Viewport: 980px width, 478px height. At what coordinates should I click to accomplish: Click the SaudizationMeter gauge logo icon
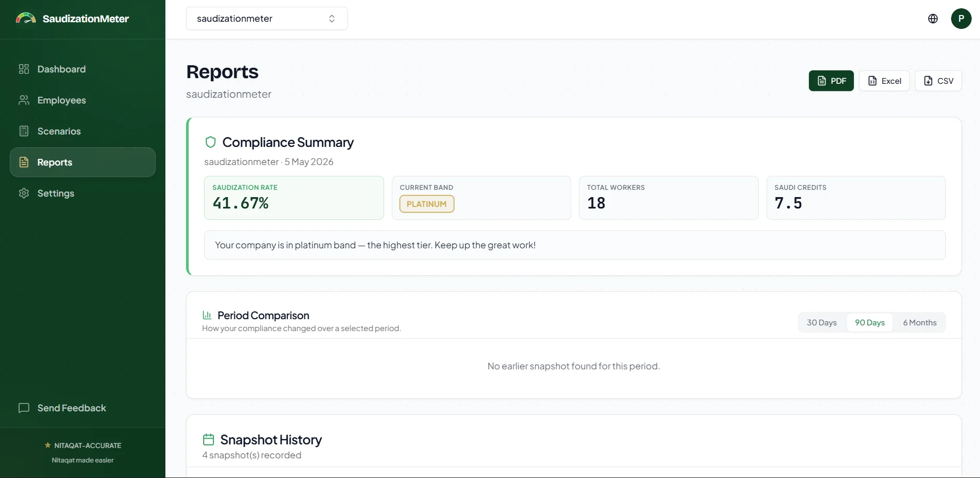(x=26, y=19)
